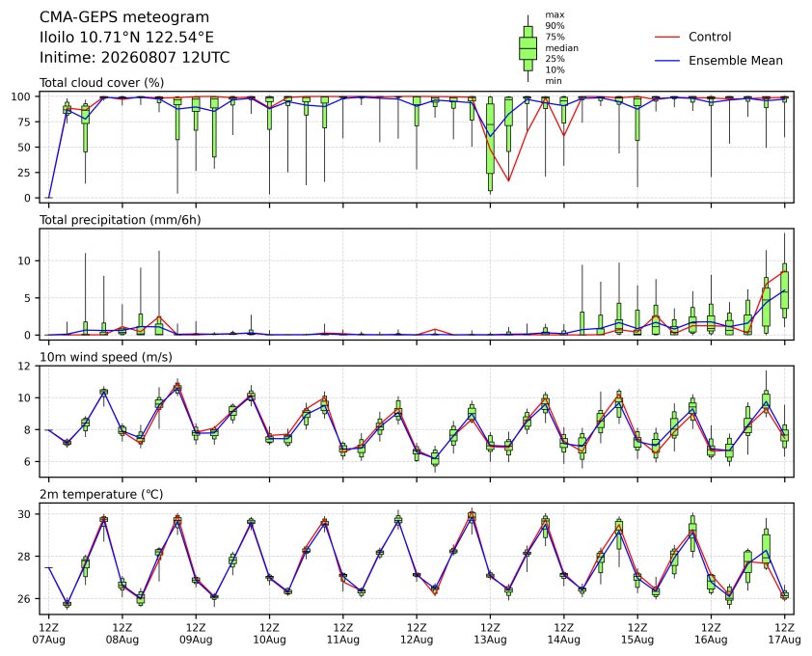Click the 'max' label in box-plot legend
Viewport: 812px width, 656px height.
coord(555,15)
